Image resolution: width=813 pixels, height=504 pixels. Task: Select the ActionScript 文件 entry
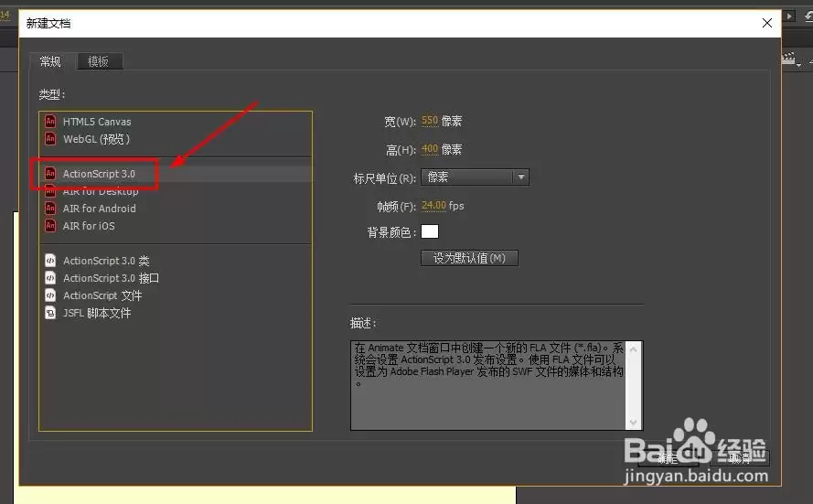(102, 295)
